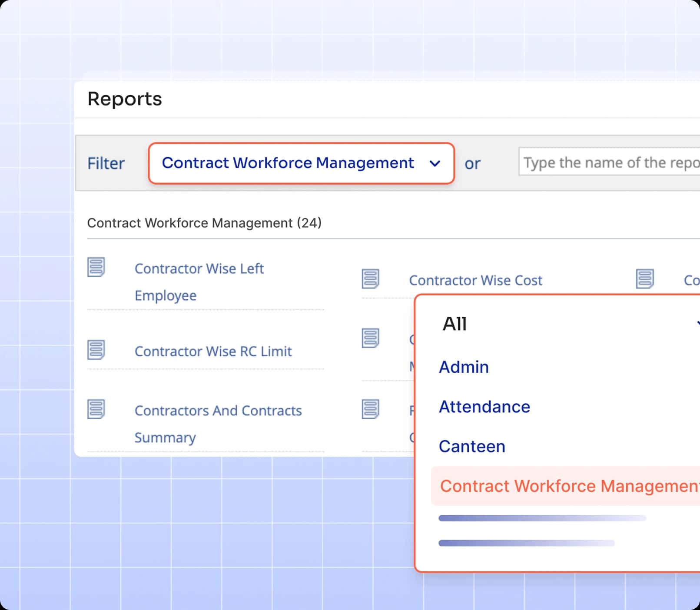The width and height of the screenshot is (700, 610).
Task: Click the Contractor Wise Left Employee report icon
Action: 96,268
